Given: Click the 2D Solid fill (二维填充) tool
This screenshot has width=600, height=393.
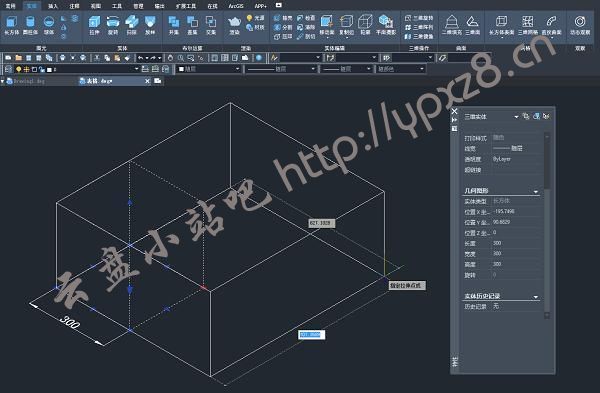Looking at the screenshot, I should (x=452, y=25).
